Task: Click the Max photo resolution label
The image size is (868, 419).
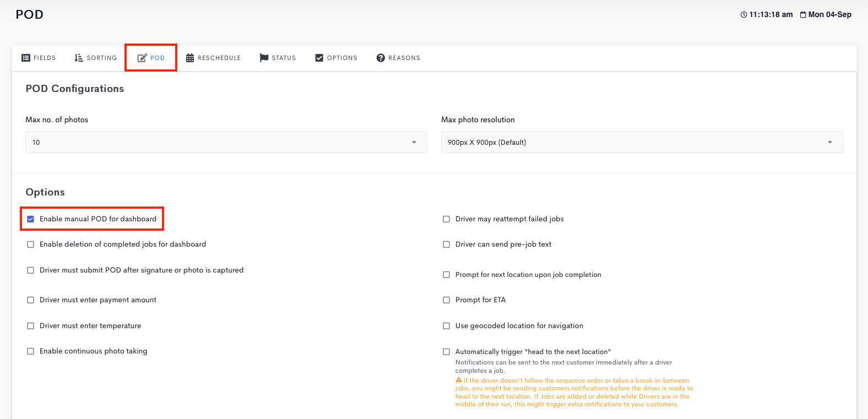Action: [x=478, y=119]
